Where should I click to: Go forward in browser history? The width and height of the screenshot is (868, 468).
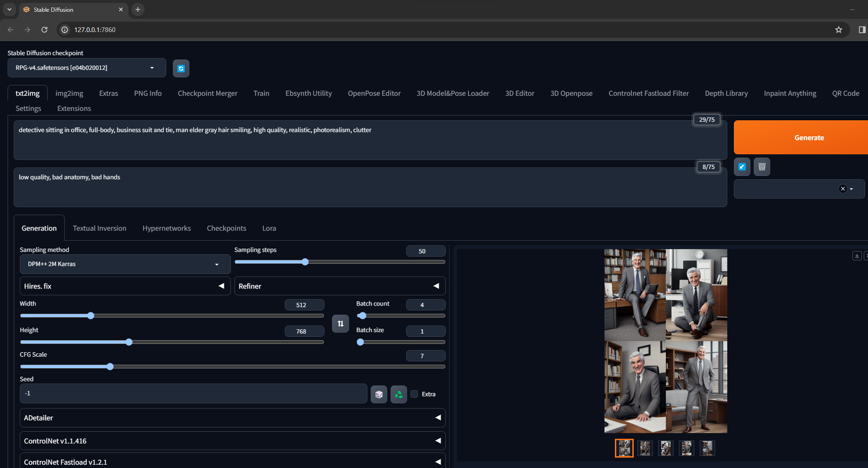tap(27, 30)
